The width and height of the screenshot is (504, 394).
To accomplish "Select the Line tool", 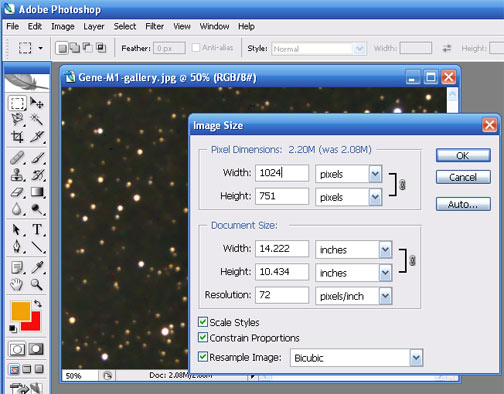I will click(37, 247).
